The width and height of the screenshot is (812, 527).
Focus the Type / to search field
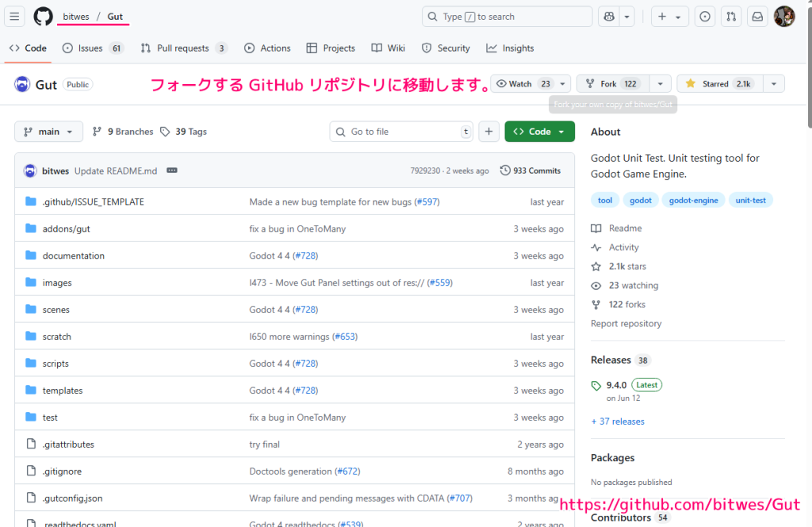click(507, 17)
